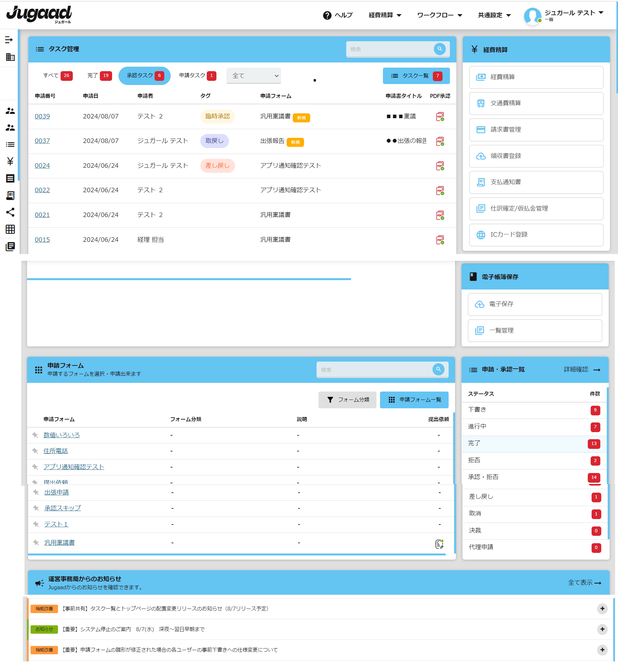This screenshot has width=618, height=672.
Task: Expand the システム停止のご案内 notice
Action: tap(602, 629)
